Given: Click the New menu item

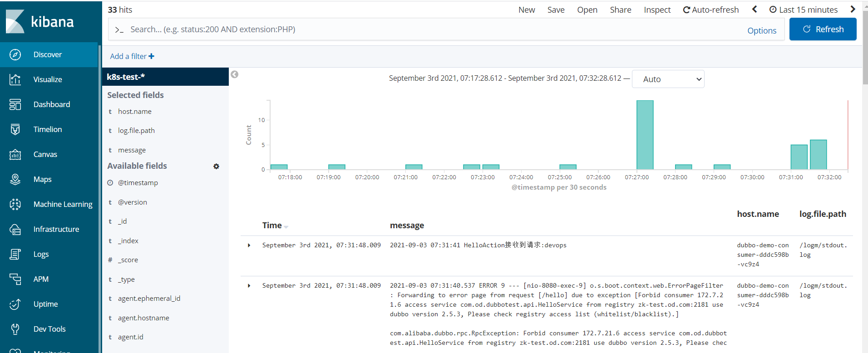Looking at the screenshot, I should tap(527, 10).
